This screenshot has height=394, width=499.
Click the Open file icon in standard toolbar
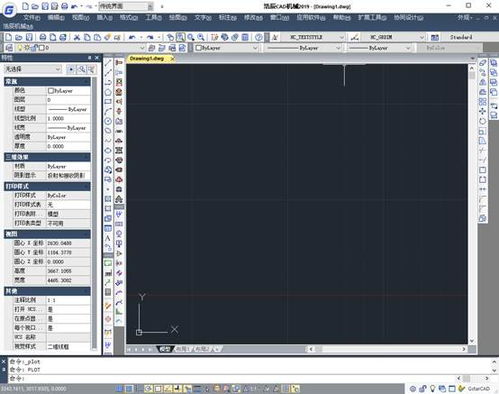click(x=19, y=37)
